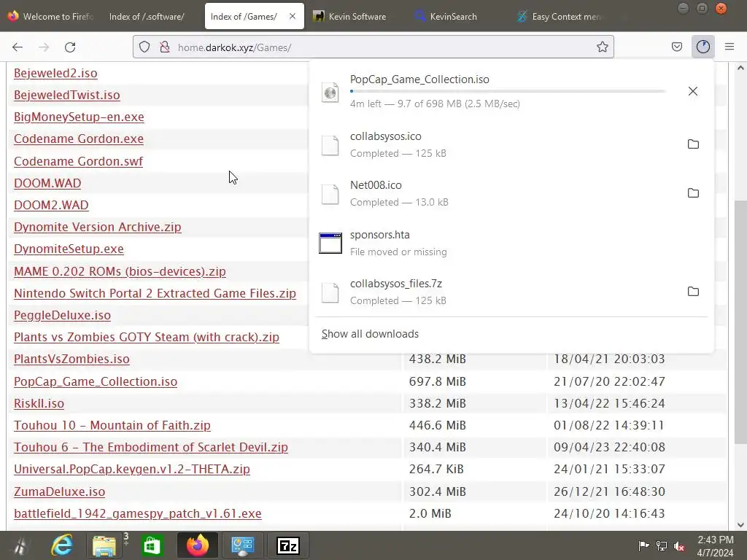The image size is (747, 560).
Task: Open Internet Explorer from the taskbar
Action: [63, 545]
